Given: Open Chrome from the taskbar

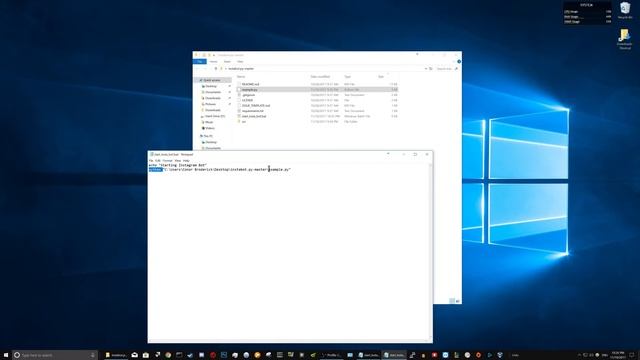Looking at the screenshot, I should tap(168, 355).
